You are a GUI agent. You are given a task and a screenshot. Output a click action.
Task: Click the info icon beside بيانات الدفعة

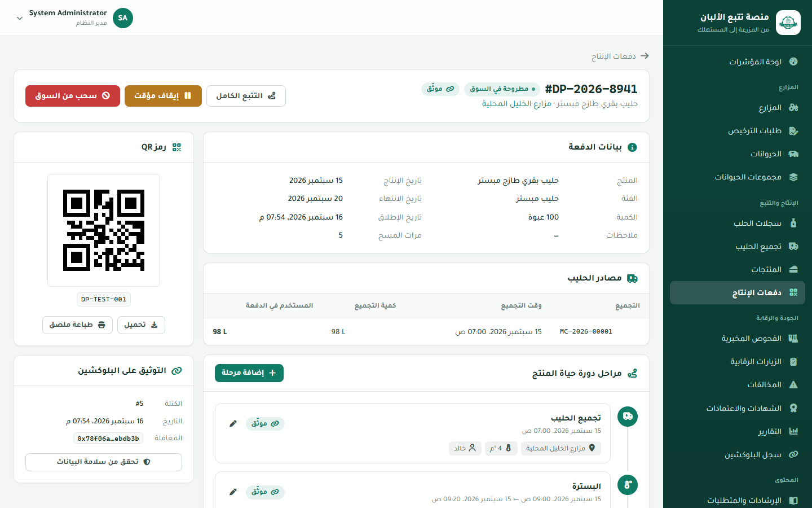[x=632, y=147]
